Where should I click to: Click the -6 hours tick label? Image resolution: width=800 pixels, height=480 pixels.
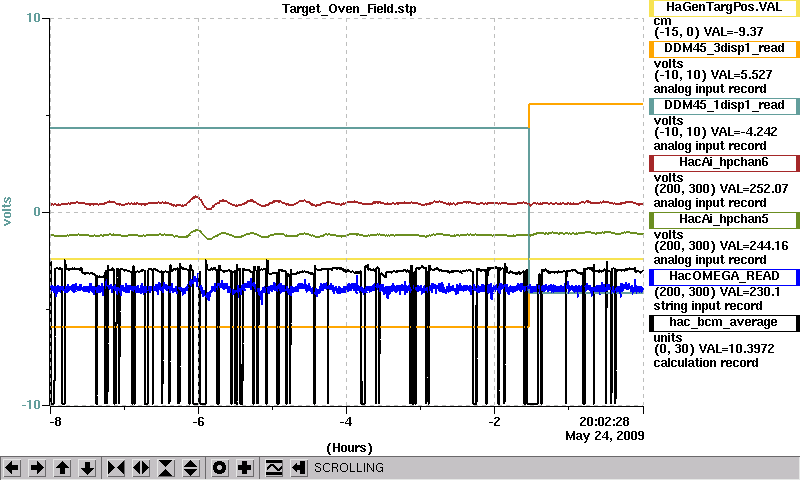tap(198, 422)
